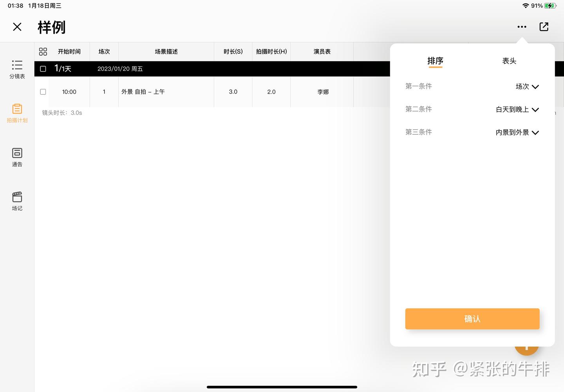Open the more options (...) menu
564x392 pixels.
pos(522,27)
